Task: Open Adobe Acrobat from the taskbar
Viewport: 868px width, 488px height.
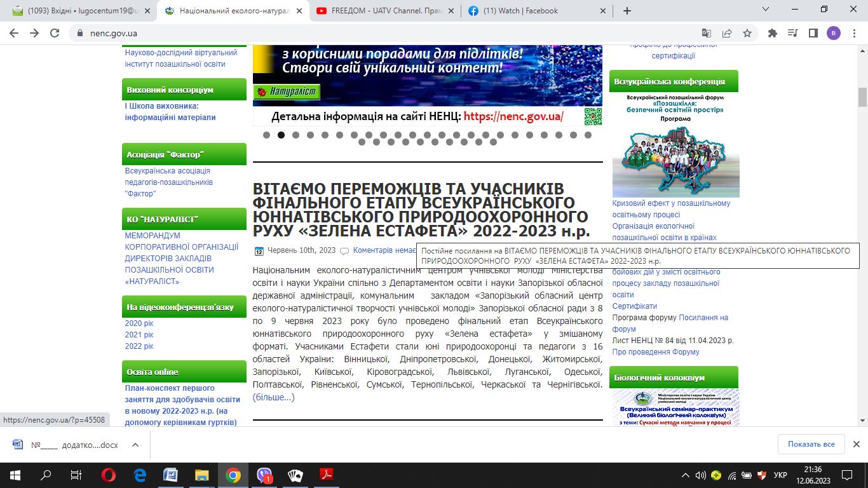Action: [x=327, y=475]
